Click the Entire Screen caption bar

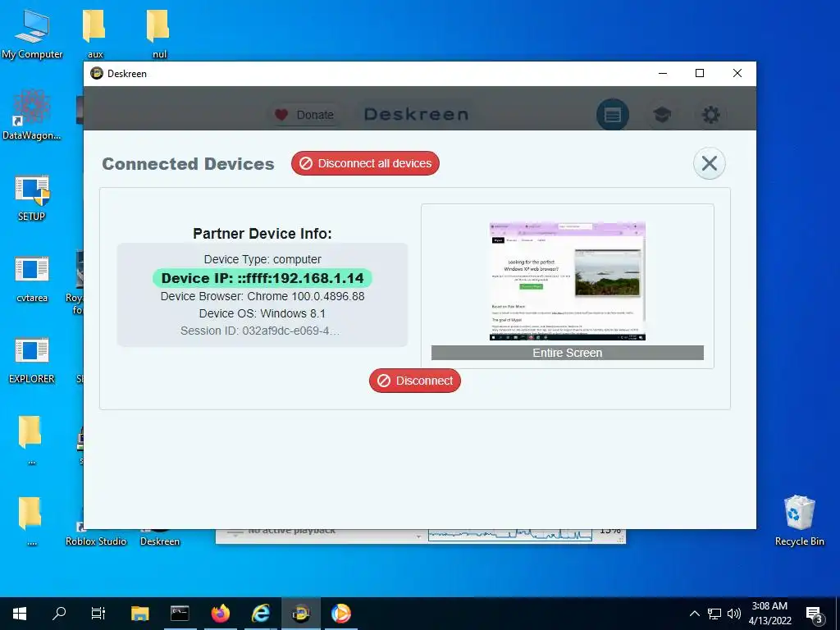568,353
